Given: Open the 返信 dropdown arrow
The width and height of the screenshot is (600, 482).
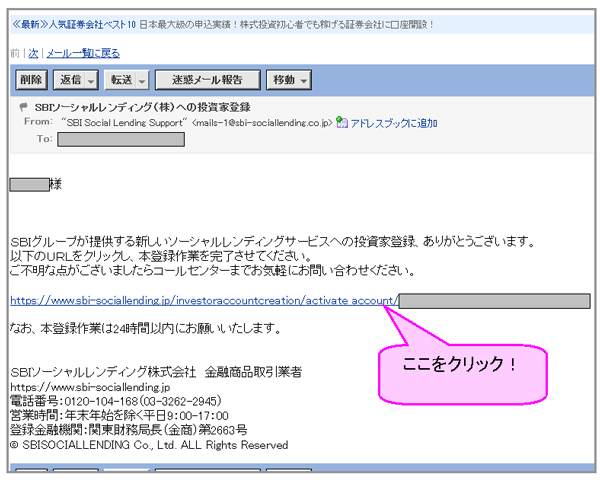Looking at the screenshot, I should pyautogui.click(x=91, y=81).
